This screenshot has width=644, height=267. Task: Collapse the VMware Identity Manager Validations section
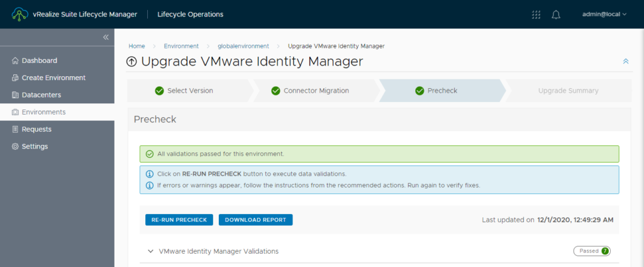(x=150, y=251)
